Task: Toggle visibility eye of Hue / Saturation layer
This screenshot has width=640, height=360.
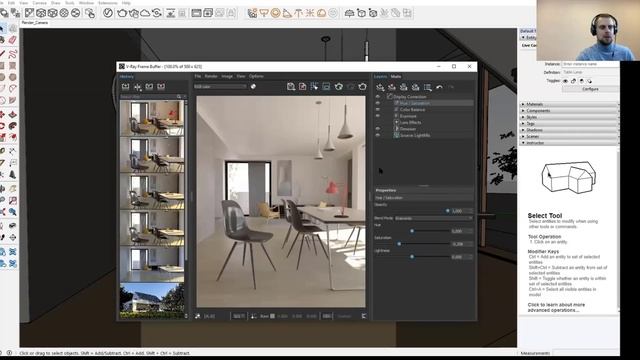Action: pyautogui.click(x=378, y=103)
